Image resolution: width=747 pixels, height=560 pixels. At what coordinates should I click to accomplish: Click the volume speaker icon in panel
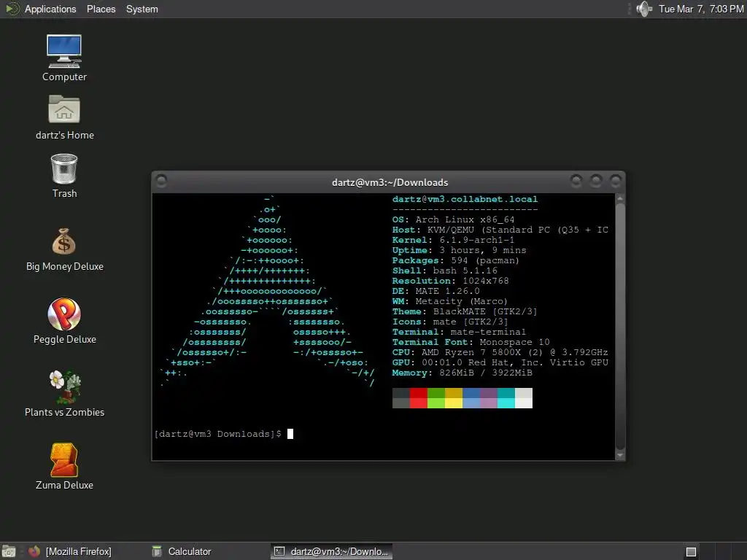644,9
